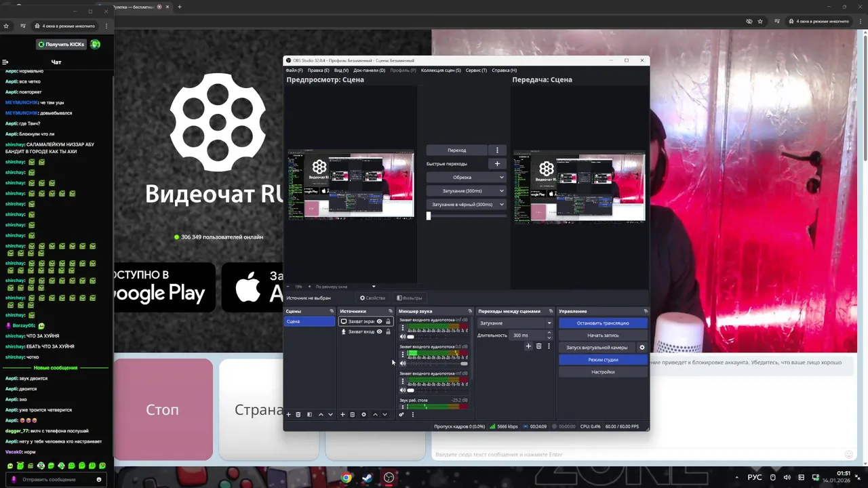The image size is (868, 488).
Task: Open OBS Studio icon in taskbar
Action: pyautogui.click(x=389, y=478)
